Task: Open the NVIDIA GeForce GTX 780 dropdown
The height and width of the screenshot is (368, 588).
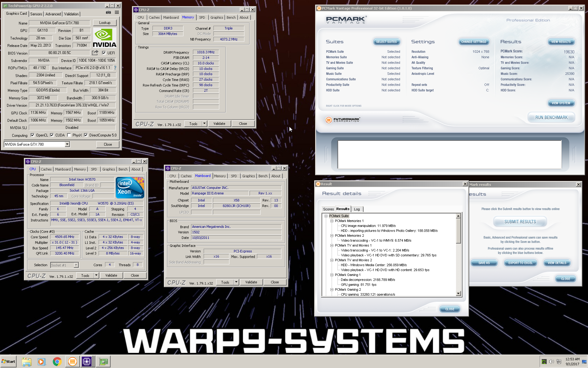Action: 67,144
